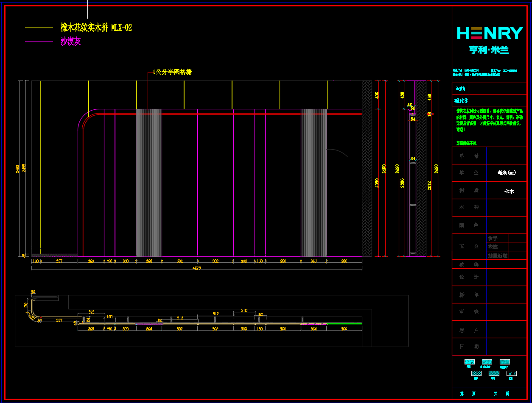This screenshot has width=532, height=403.
Task: Click the HENRY logo in title block
Action: [490, 33]
